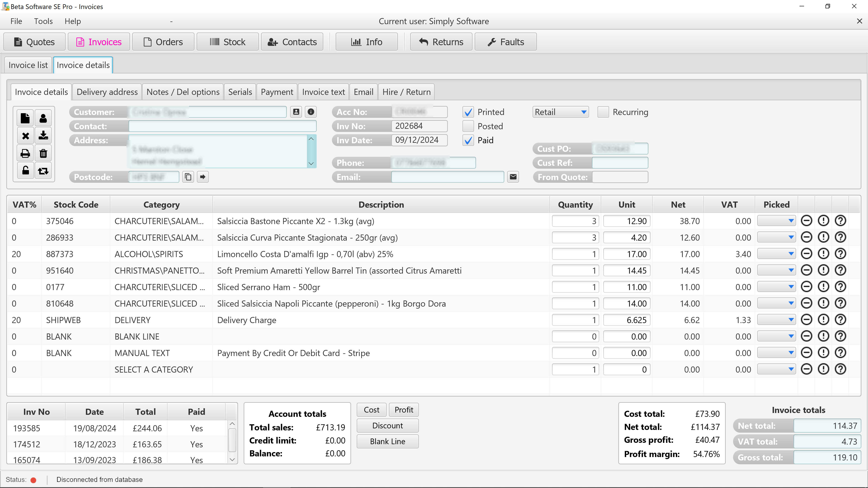Click the Profit button
This screenshot has width=868, height=488.
point(403,410)
